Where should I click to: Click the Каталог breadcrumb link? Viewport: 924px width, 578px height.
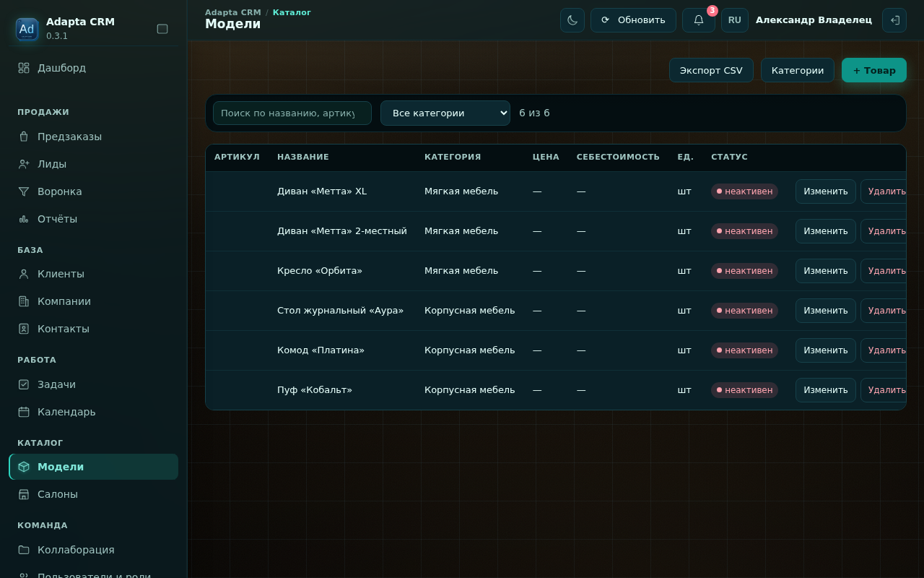[x=292, y=12]
